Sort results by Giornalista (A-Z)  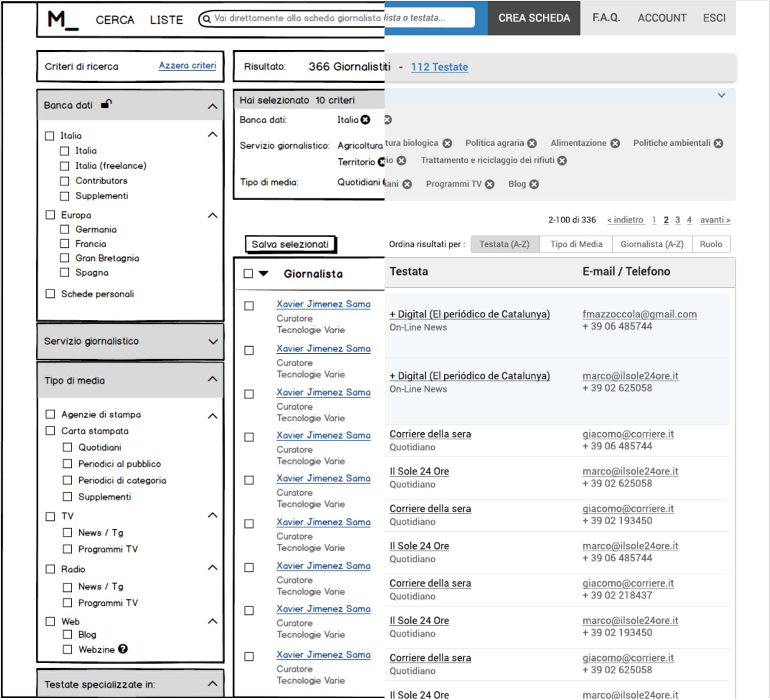(652, 244)
